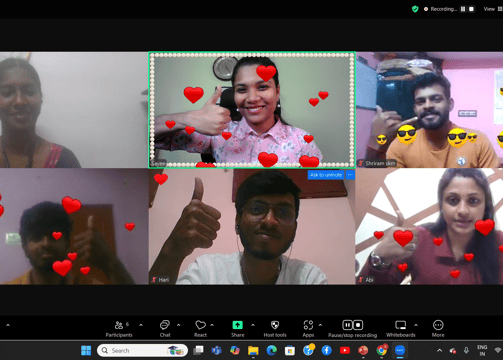Open the React emoji menu

[x=200, y=329]
